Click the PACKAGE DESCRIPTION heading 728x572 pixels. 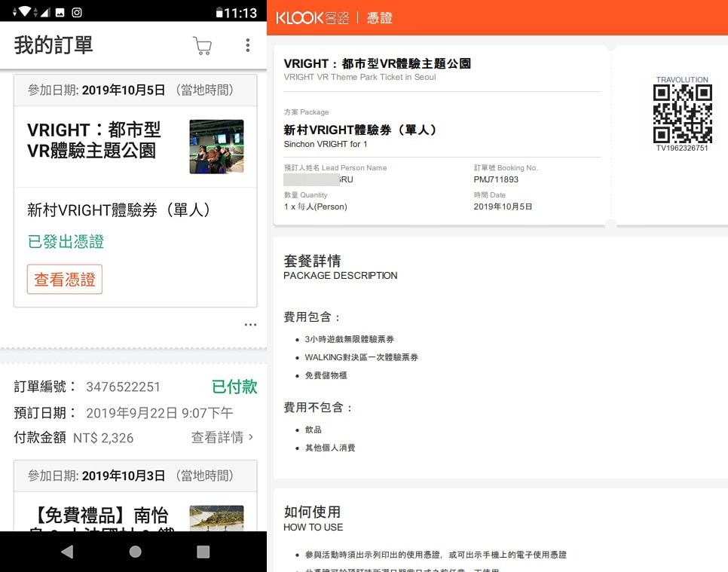click(341, 275)
